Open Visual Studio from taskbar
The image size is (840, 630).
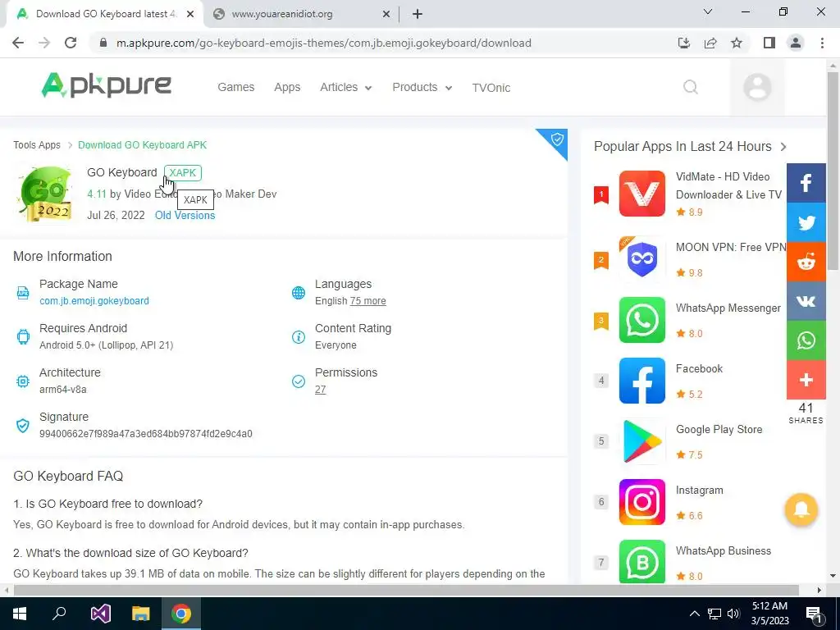pos(100,614)
